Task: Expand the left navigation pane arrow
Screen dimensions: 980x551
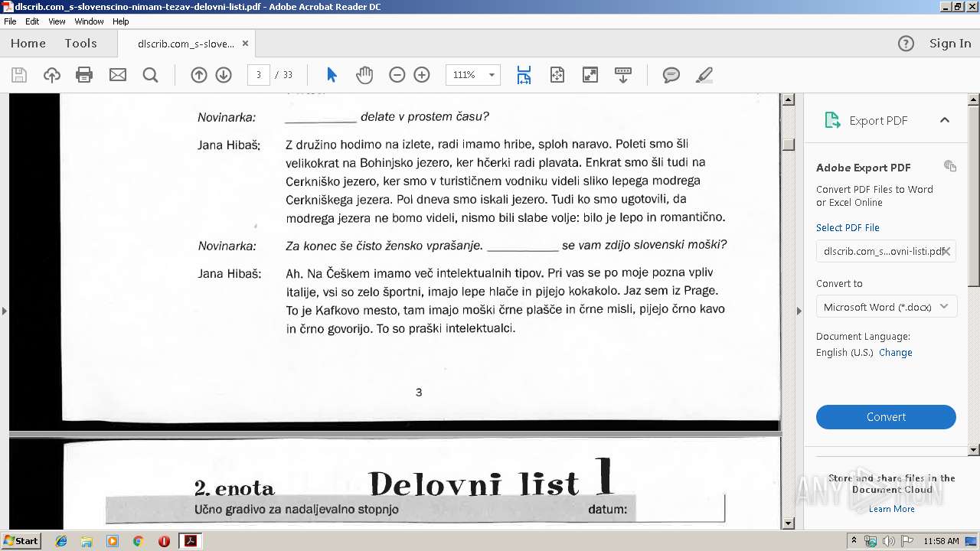Action: click(5, 311)
